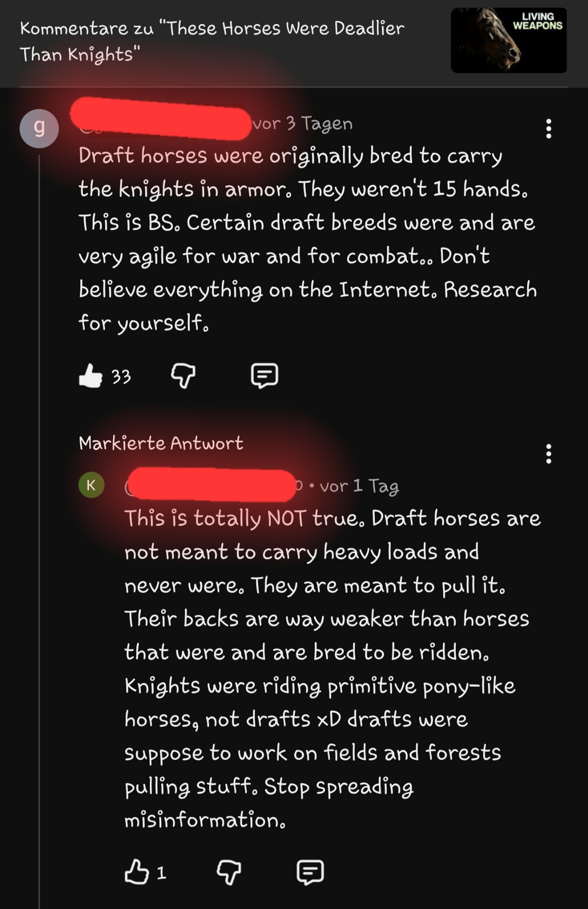Open the Living Weapons video thumbnail
Screen dimensions: 588x909
point(508,40)
